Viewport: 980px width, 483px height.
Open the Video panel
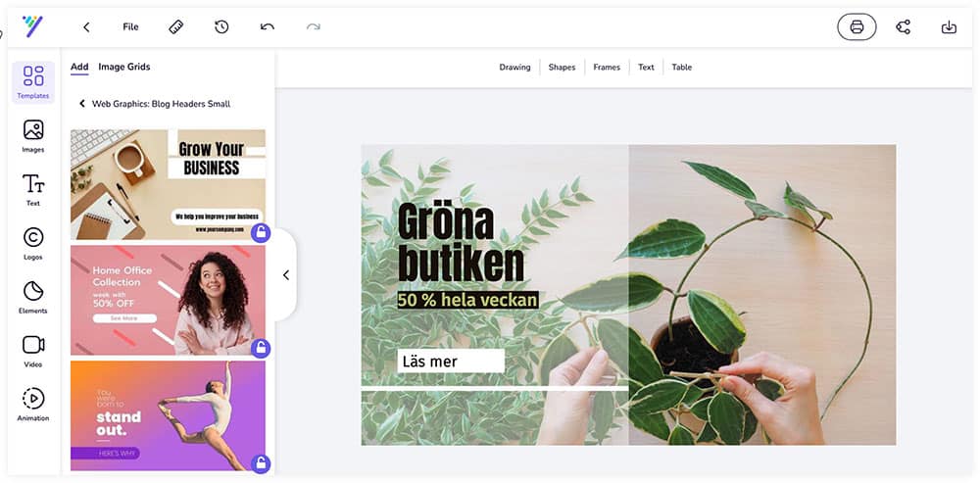(33, 351)
